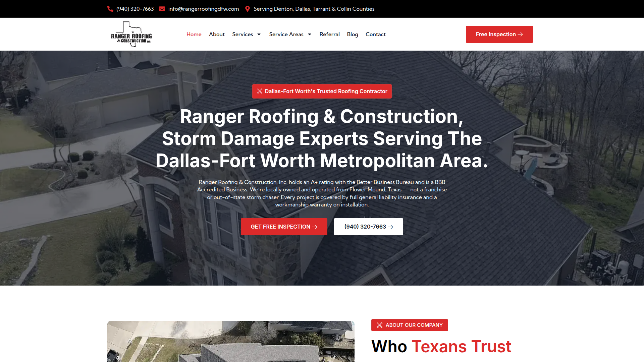Viewport: 644px width, 362px height.
Task: Open the Contact page
Action: [375, 34]
